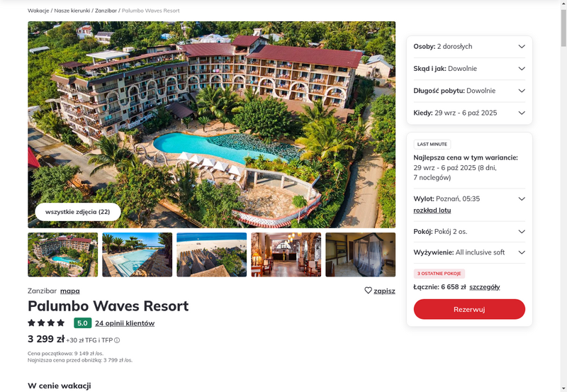Select the swimming pool thumbnail photo
567x392 pixels.
[137, 254]
